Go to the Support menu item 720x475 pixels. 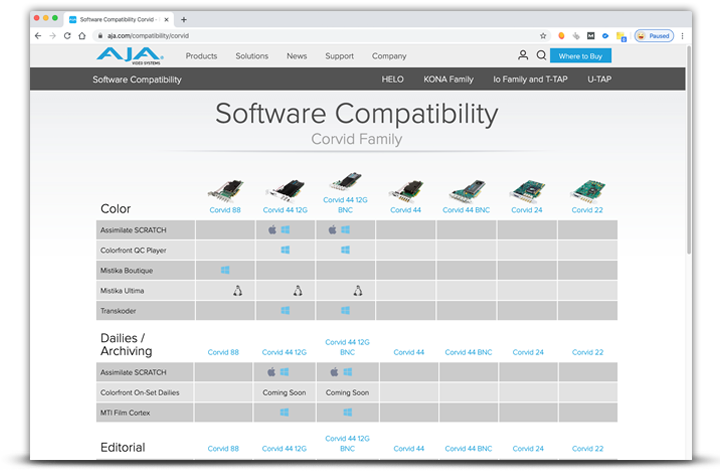pos(339,56)
